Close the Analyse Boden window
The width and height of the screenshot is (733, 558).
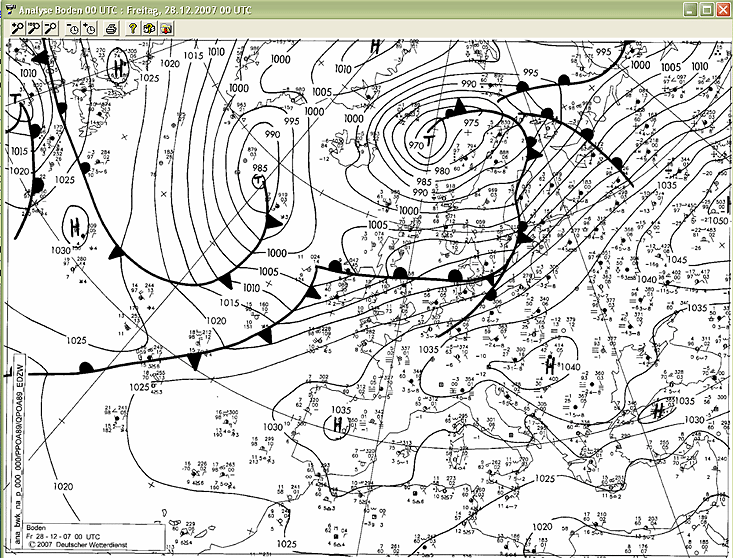point(723,8)
